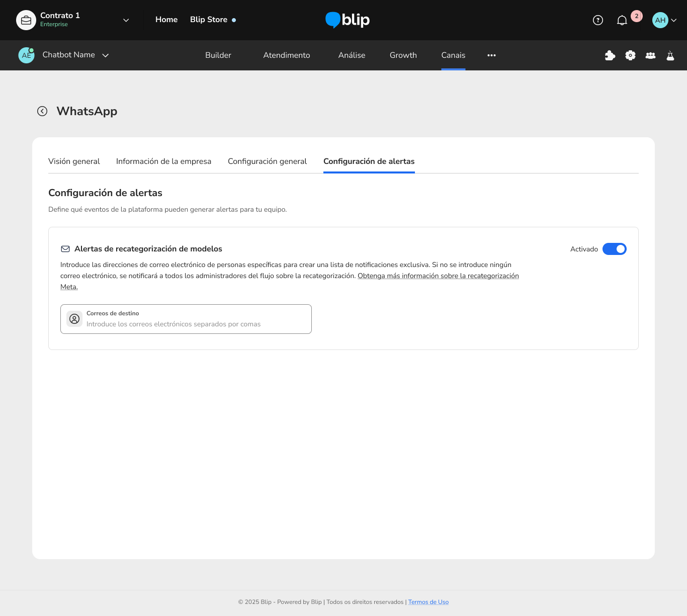This screenshot has height=616, width=687.
Task: Open the beta lab flask icon
Action: click(x=670, y=55)
